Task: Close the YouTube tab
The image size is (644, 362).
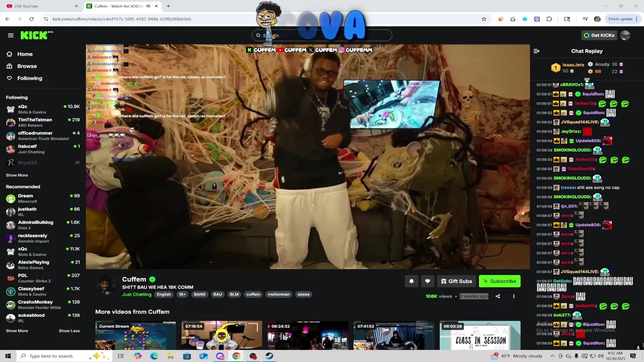Action: click(76, 6)
